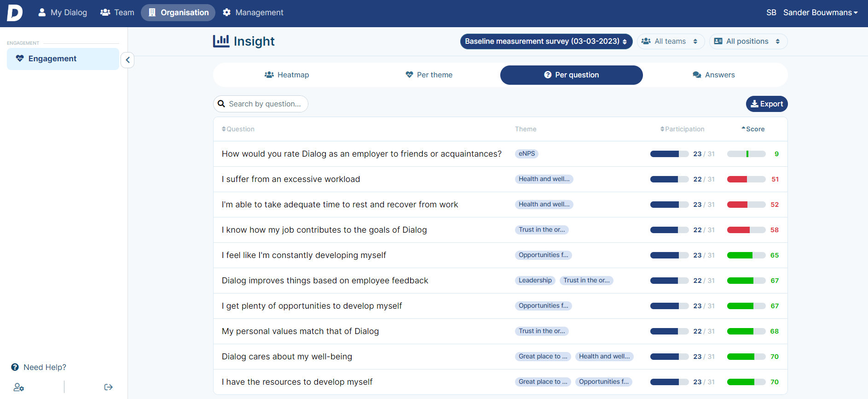Click the red score bar showing 51

point(746,179)
